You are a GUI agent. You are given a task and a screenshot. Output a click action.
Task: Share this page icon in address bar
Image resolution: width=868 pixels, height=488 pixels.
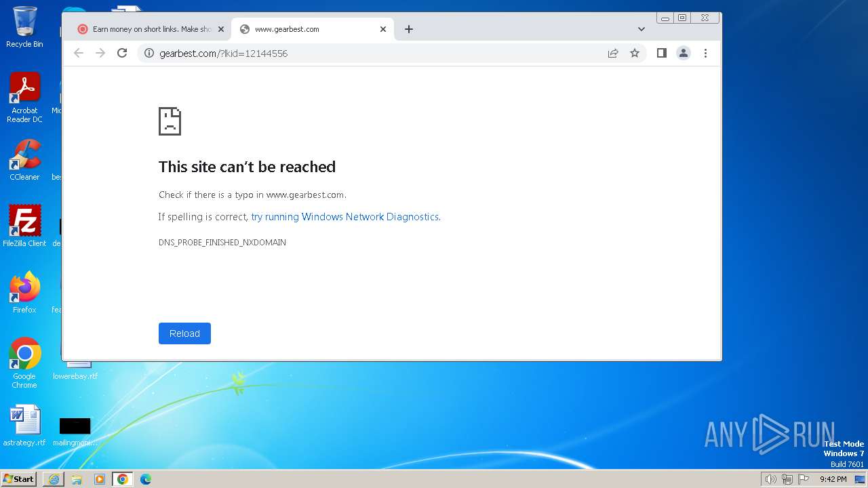point(613,53)
